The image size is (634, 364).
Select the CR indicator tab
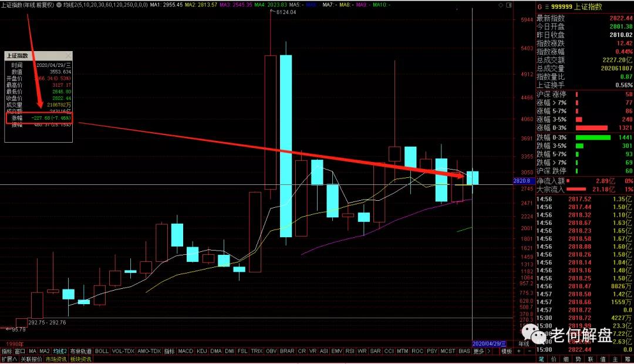pos(302,351)
